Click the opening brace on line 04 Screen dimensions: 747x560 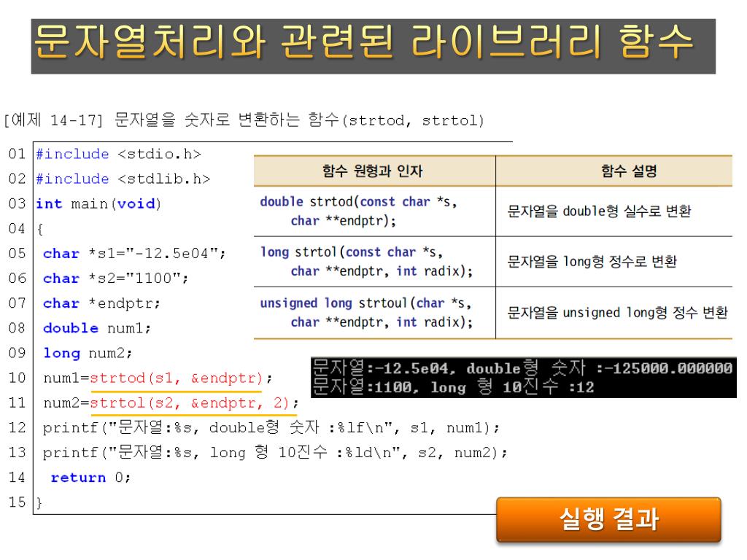40,229
